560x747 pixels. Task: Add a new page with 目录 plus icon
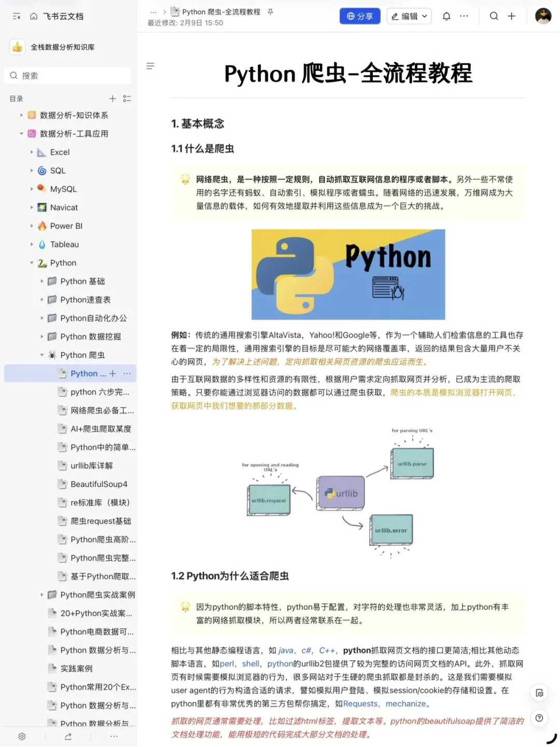tap(113, 99)
